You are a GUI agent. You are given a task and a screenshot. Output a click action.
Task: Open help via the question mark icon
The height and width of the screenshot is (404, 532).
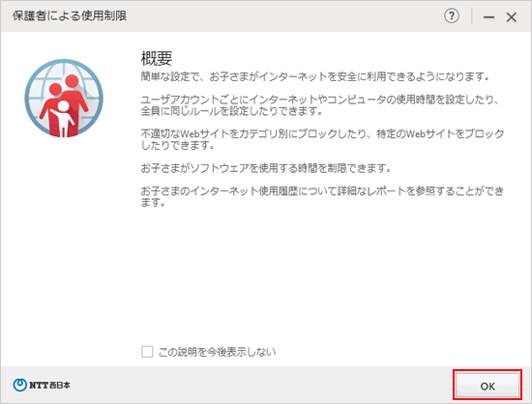[x=452, y=15]
